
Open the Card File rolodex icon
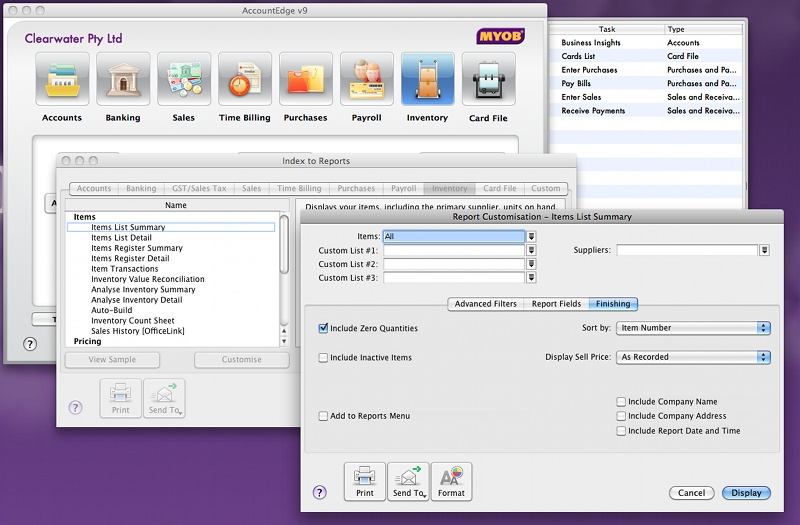pyautogui.click(x=489, y=80)
